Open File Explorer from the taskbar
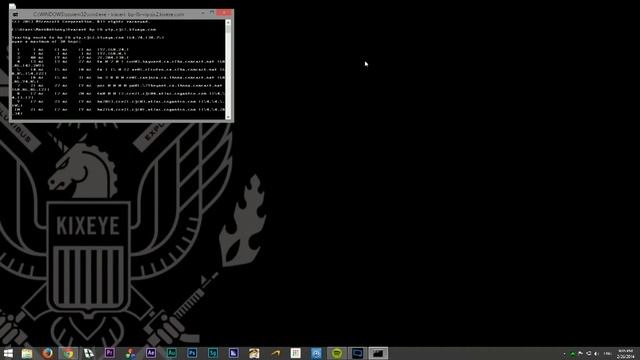This screenshot has width=640, height=360. pyautogui.click(x=27, y=353)
